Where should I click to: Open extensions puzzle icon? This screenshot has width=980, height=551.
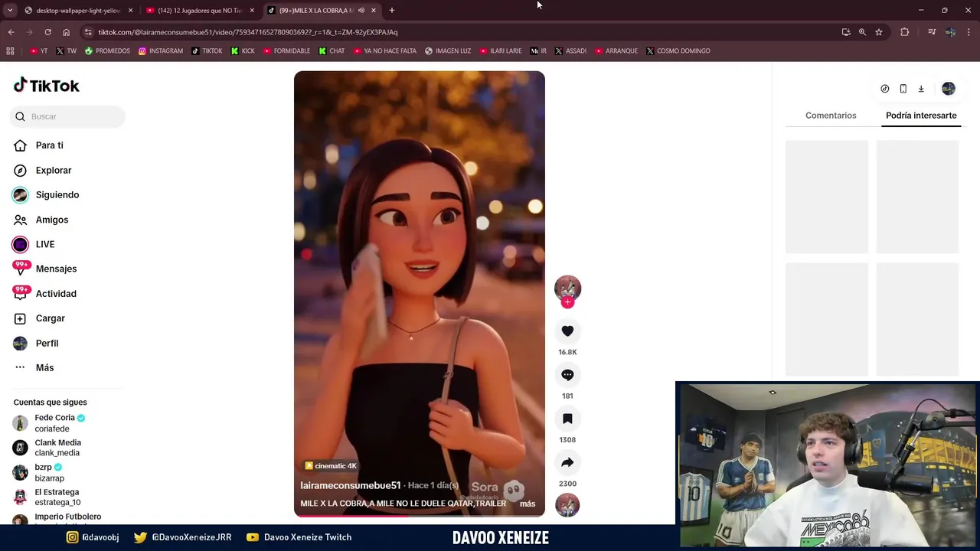pos(905,32)
